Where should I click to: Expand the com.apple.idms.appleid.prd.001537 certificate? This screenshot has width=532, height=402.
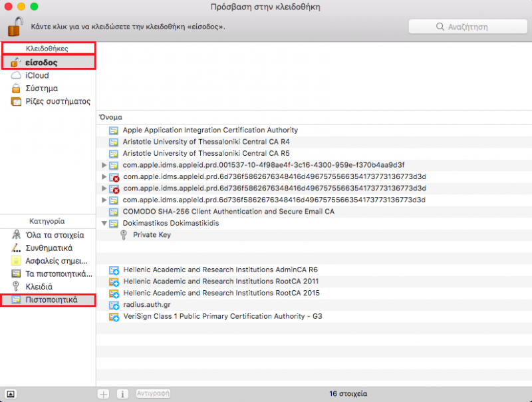(x=104, y=165)
